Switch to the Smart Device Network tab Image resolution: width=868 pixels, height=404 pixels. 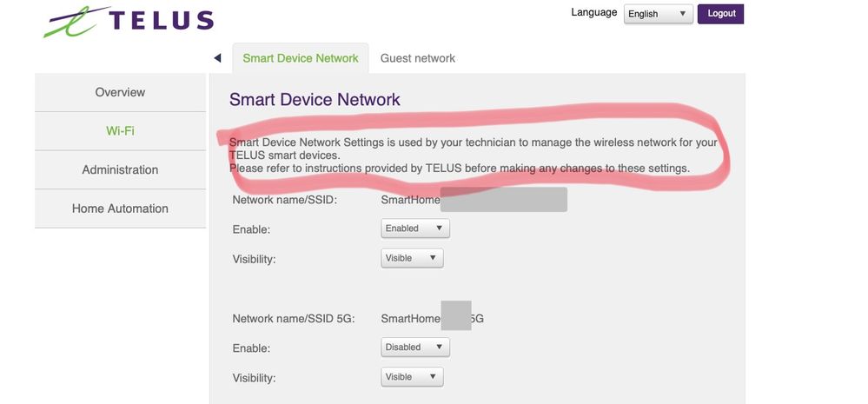(301, 58)
